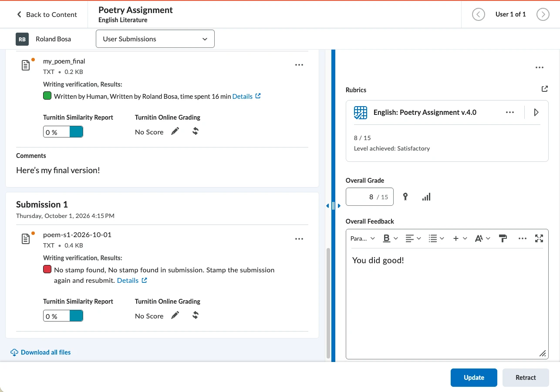Open the insert (+) dropdown

point(460,238)
